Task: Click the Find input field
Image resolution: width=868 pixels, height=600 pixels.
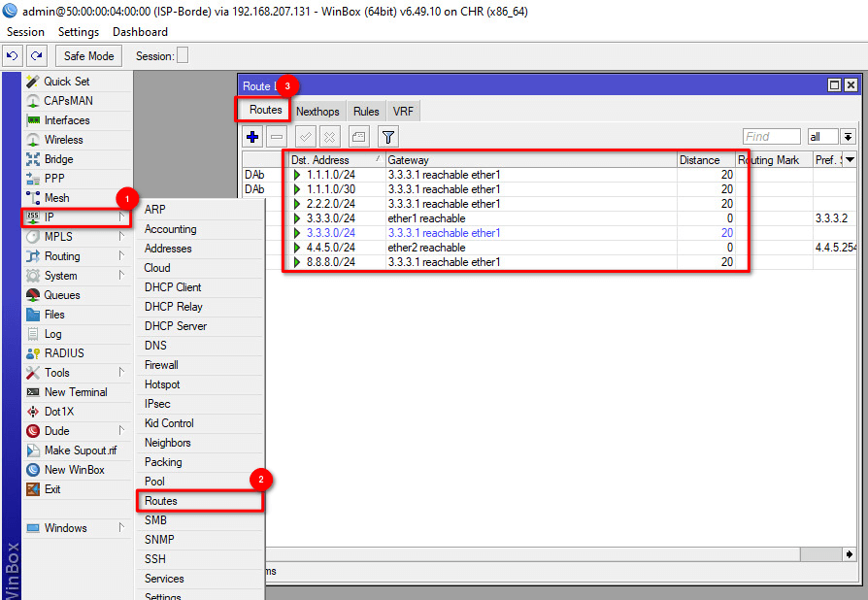Action: pos(771,137)
